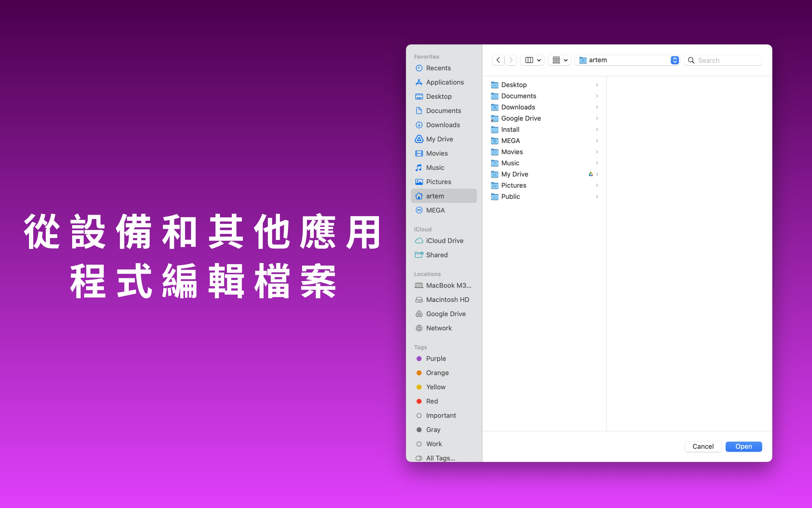Click the MEGA sidebar icon
The image size is (812, 508).
[x=419, y=210]
